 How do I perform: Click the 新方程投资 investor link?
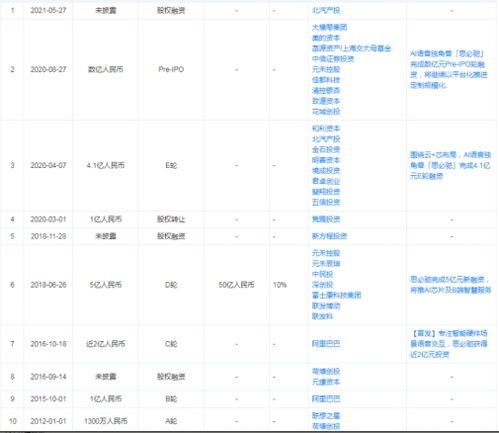tap(329, 236)
